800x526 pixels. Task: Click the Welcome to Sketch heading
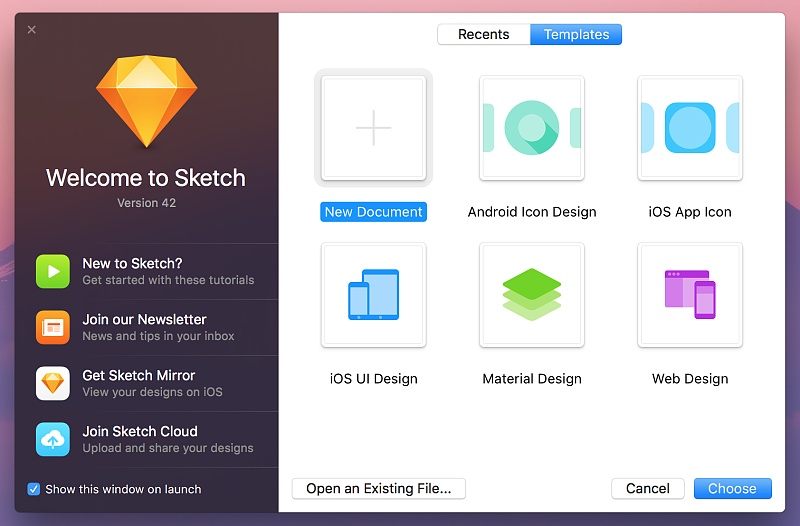tap(146, 178)
